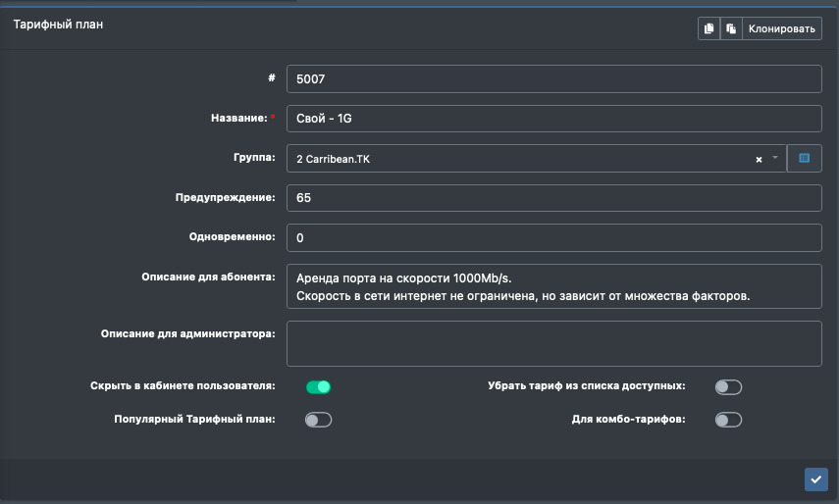839x504 pixels.
Task: Click the Для комбо-тарифов: label
Action: click(x=629, y=419)
